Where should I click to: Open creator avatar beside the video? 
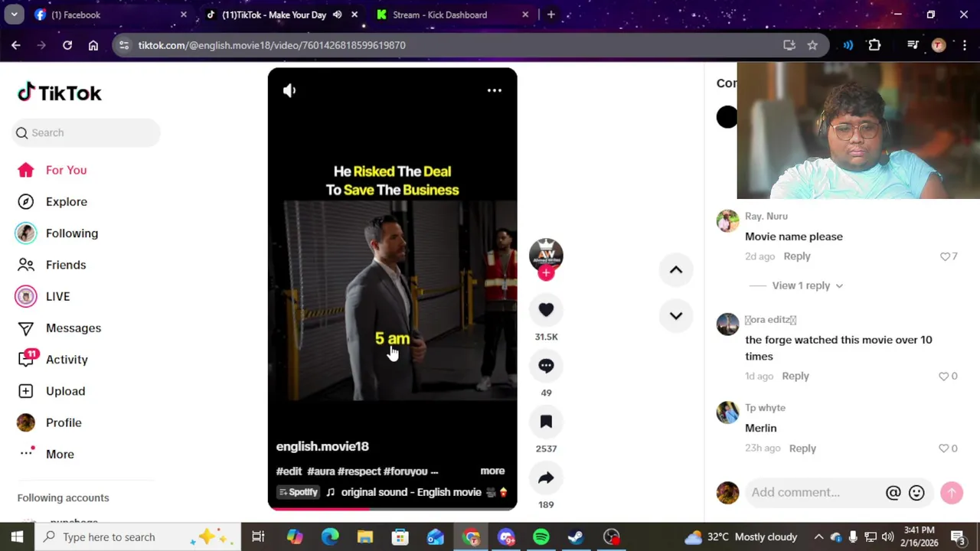coord(546,254)
